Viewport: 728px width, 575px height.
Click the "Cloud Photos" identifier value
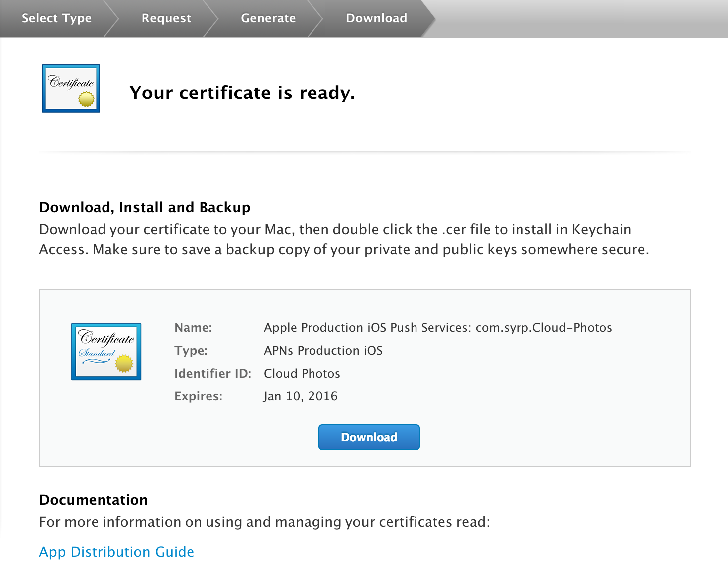(x=302, y=374)
